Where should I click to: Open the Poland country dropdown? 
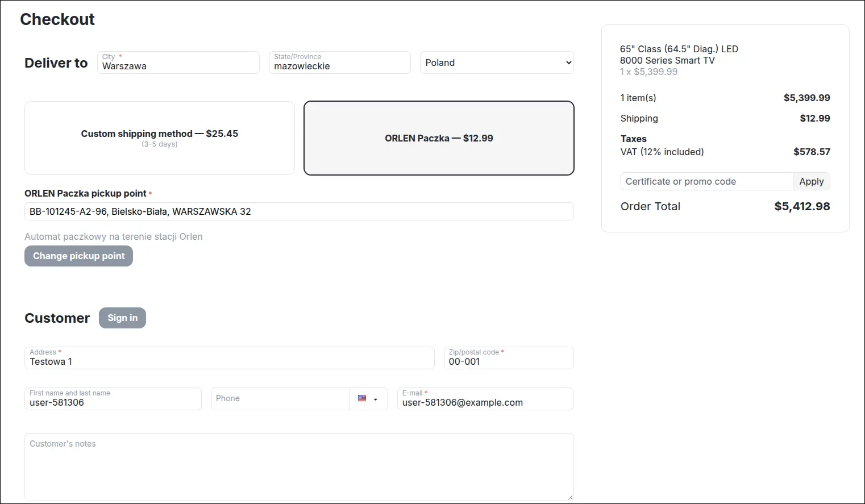pyautogui.click(x=497, y=63)
